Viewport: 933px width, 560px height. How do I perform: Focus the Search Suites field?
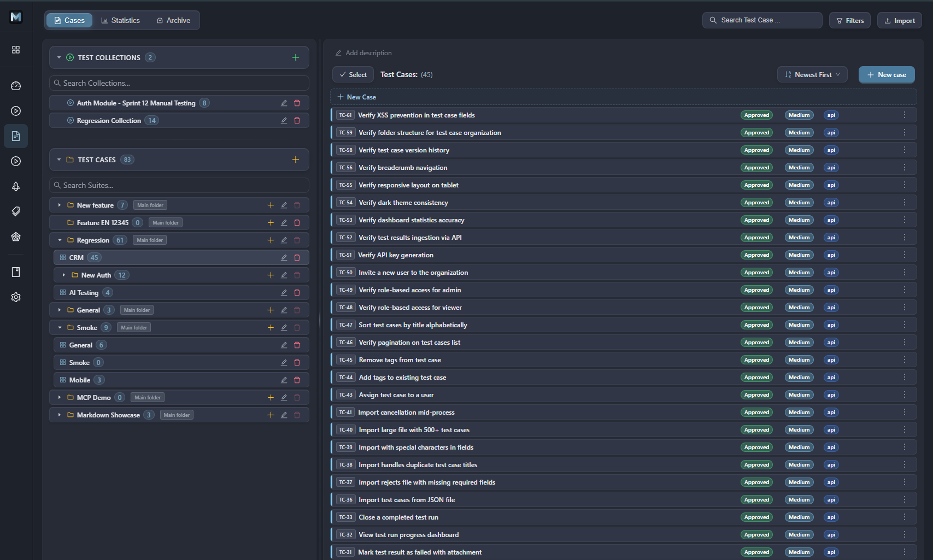pos(179,185)
